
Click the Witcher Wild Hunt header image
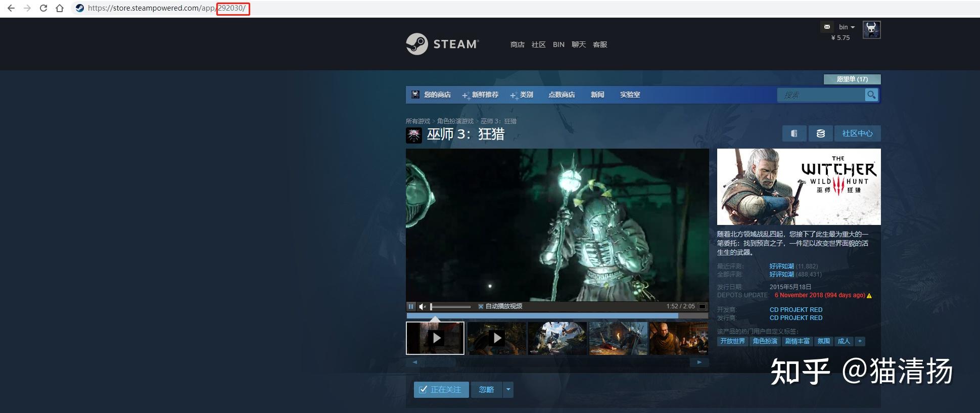click(x=799, y=187)
